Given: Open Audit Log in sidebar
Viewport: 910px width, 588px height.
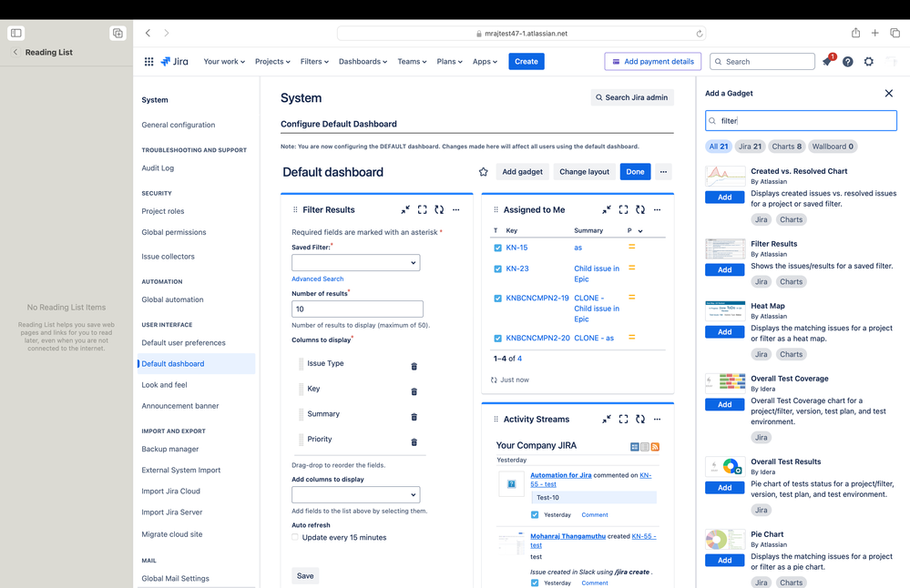Looking at the screenshot, I should pos(158,168).
